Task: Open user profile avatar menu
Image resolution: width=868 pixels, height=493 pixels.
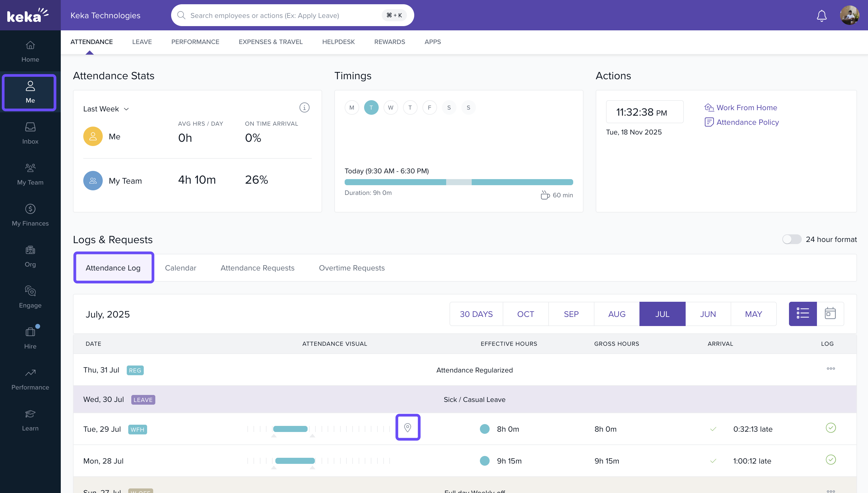Action: point(849,15)
